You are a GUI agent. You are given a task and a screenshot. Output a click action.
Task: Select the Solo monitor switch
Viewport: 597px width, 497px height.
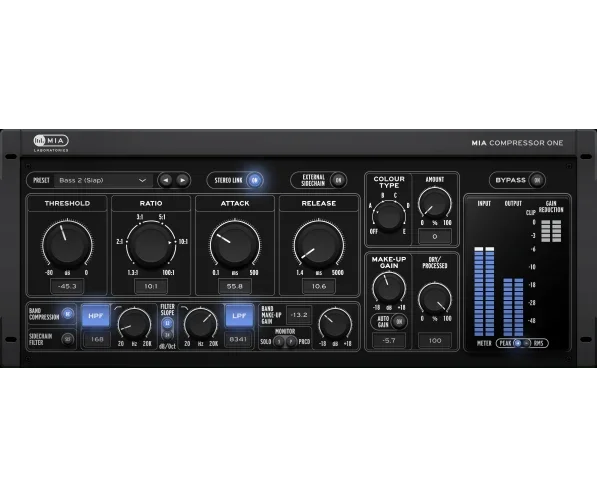[x=279, y=342]
